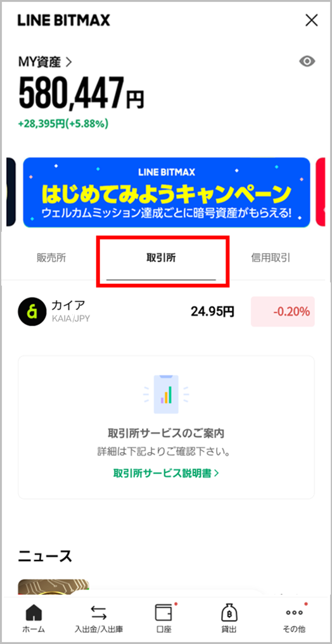Toggle asset visibility with the eye icon
The width and height of the screenshot is (332, 644).
click(x=307, y=61)
